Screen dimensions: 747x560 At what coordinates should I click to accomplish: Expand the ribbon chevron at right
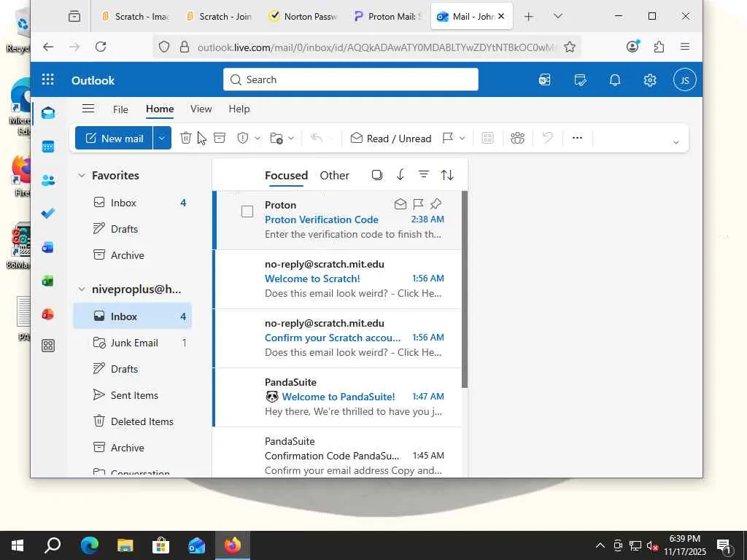click(676, 142)
